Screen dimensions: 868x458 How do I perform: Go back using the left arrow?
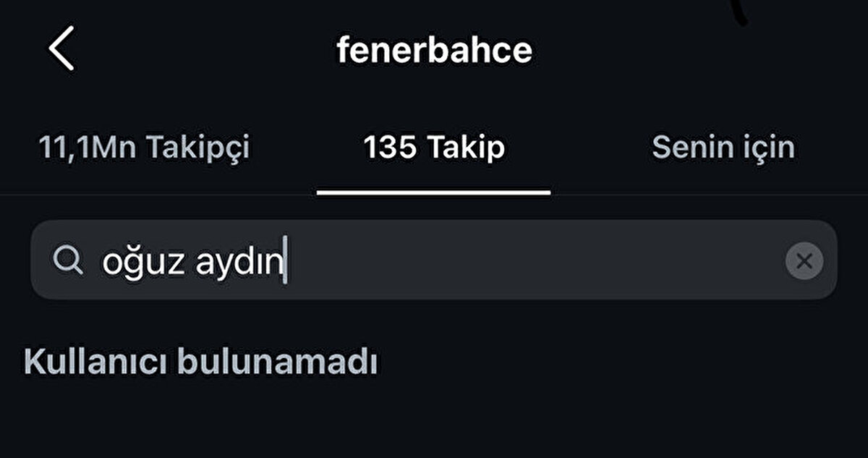pos(61,48)
